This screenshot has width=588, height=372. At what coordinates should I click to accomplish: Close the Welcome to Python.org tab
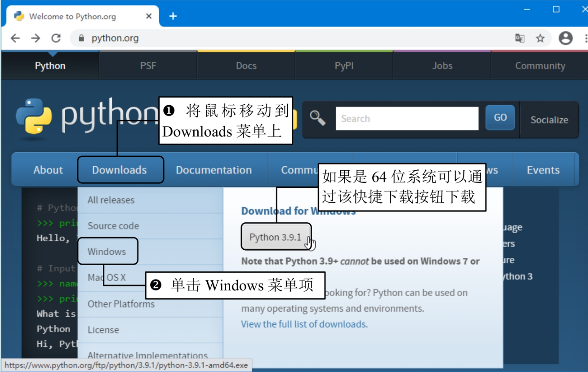coord(149,16)
